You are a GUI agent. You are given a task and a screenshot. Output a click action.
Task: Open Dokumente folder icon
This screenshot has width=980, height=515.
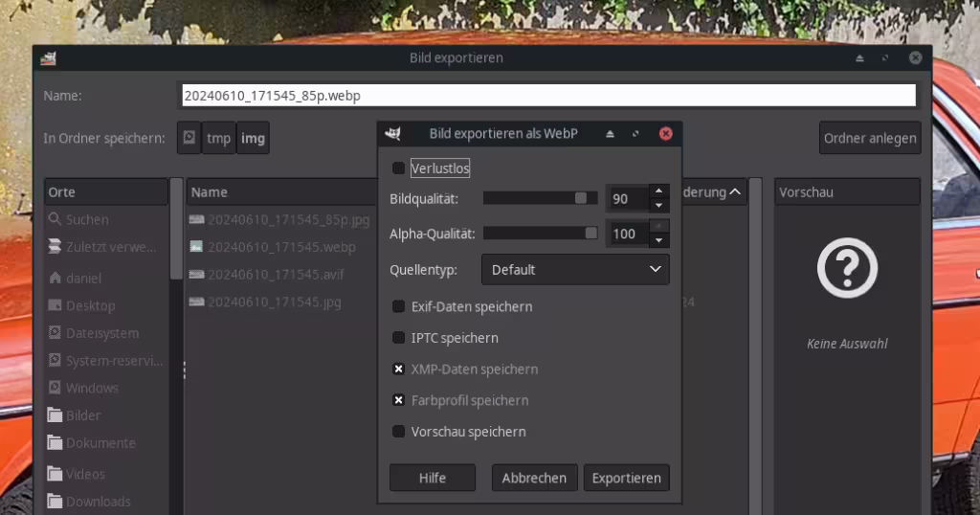point(55,442)
